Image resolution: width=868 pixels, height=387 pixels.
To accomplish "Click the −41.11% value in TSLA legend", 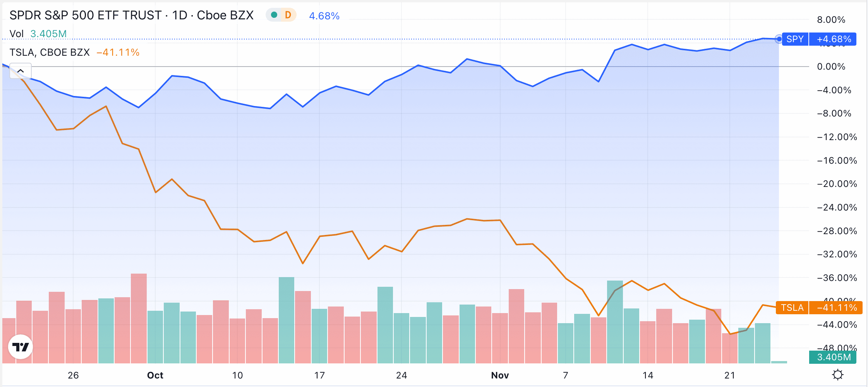I will click(x=118, y=52).
